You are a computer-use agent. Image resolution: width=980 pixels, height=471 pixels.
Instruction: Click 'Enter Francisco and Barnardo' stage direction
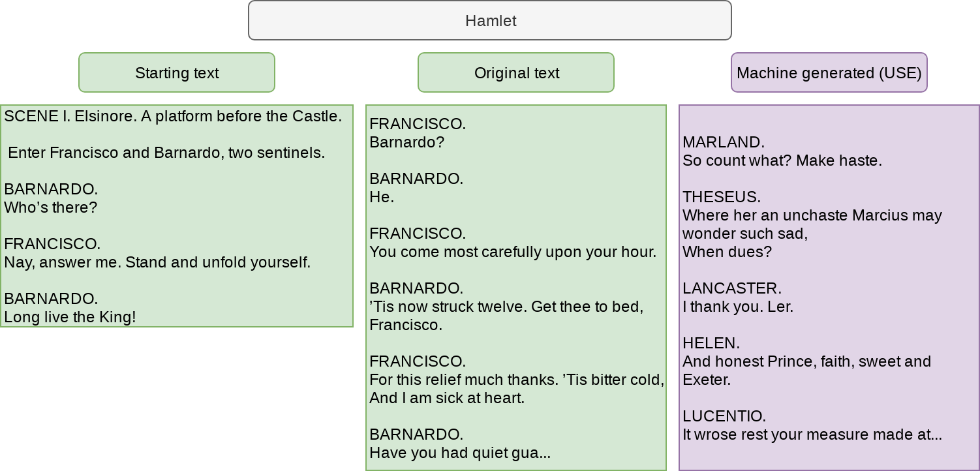click(x=166, y=153)
